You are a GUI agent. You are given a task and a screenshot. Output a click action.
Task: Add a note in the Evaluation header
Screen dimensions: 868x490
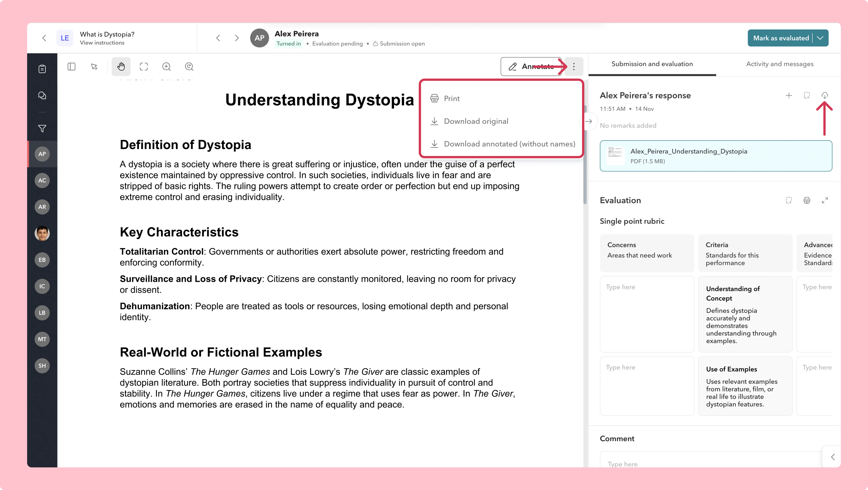[789, 200]
